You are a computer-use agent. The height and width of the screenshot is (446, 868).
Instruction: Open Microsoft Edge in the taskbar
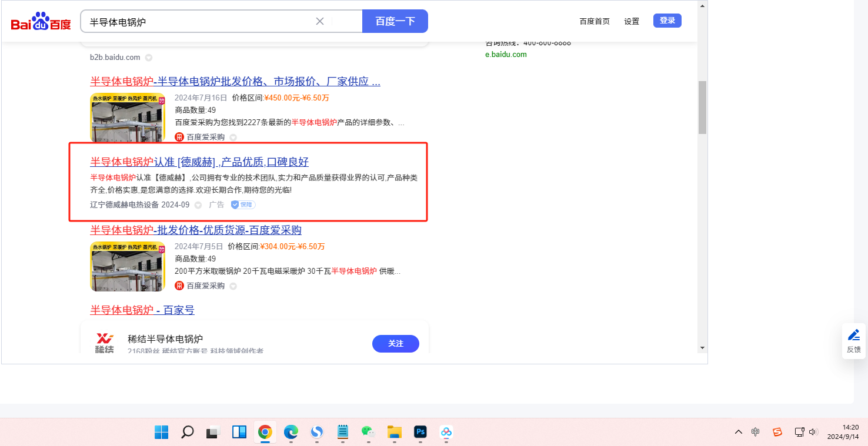291,432
